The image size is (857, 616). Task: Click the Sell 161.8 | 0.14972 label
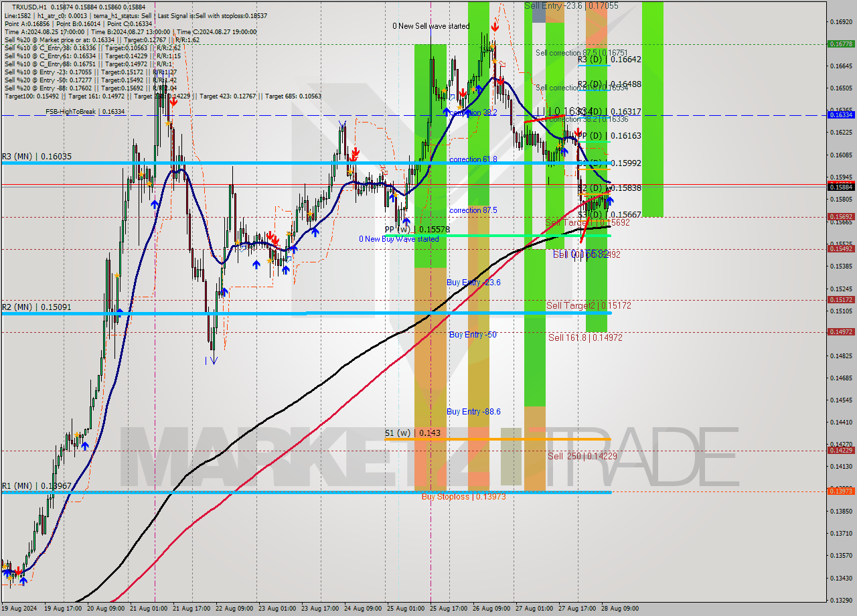click(x=585, y=337)
